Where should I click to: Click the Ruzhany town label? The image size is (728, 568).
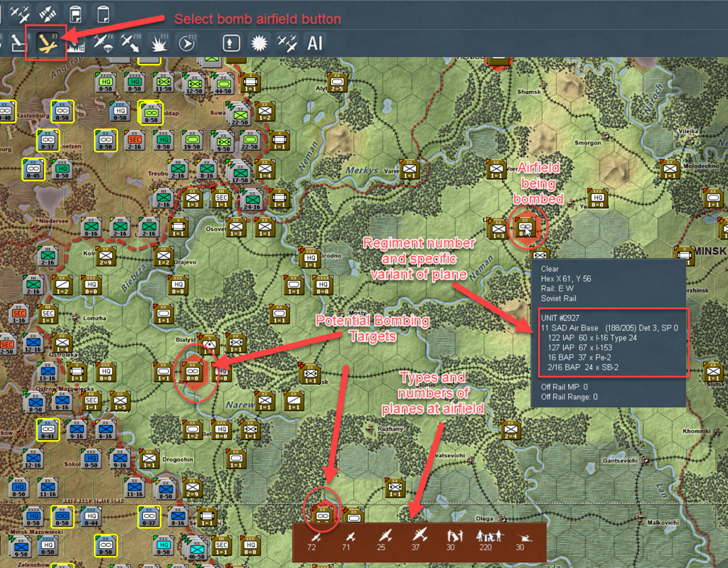[390, 429]
